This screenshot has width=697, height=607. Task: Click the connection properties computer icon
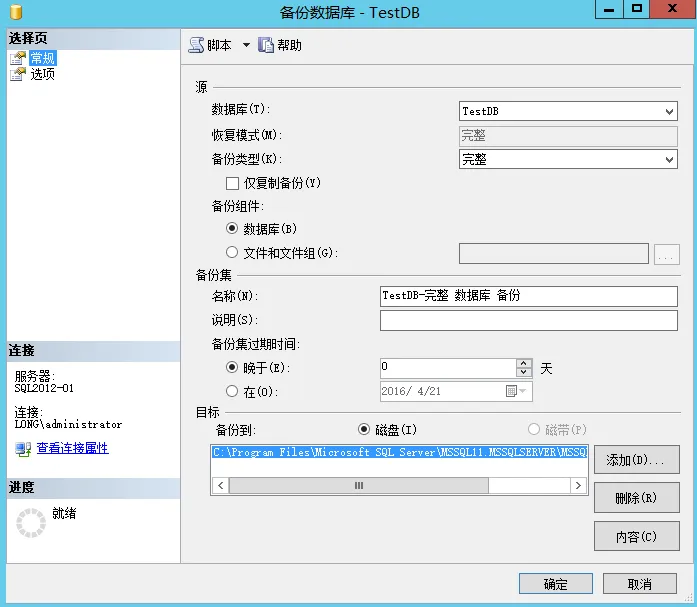(x=23, y=449)
